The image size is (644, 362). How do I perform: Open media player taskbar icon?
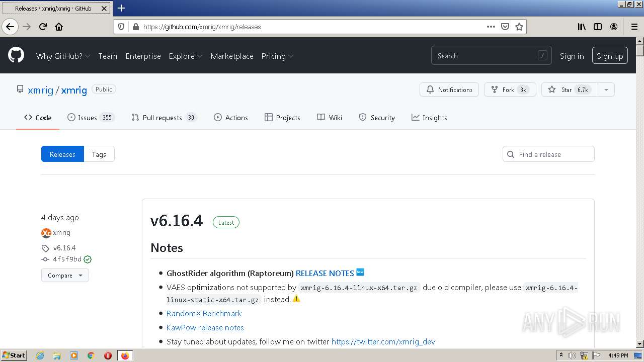coord(74,355)
